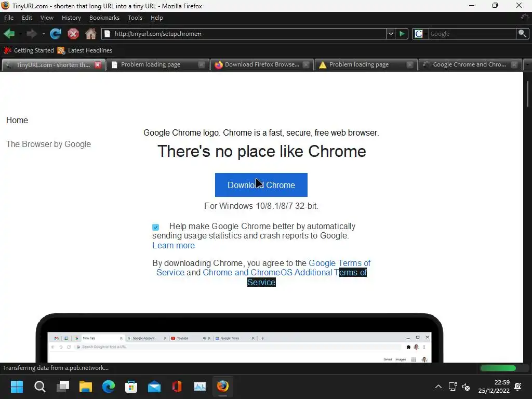This screenshot has width=532, height=399.
Task: Click the Google search input field
Action: pos(472,34)
